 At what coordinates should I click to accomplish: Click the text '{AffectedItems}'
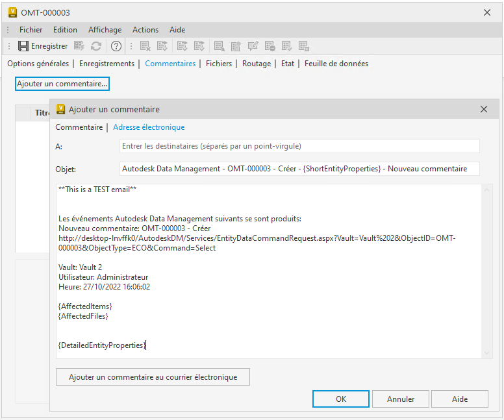[85, 306]
